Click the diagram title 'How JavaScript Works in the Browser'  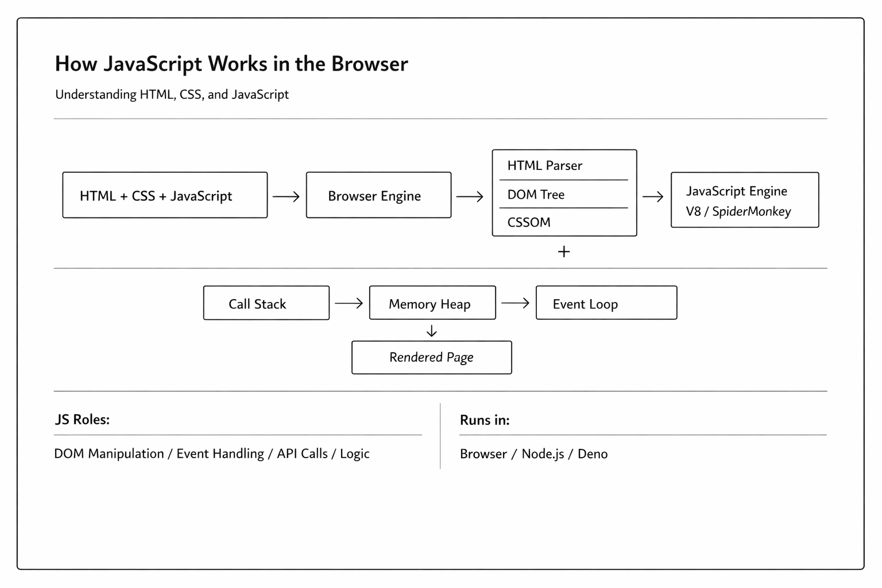coord(231,64)
